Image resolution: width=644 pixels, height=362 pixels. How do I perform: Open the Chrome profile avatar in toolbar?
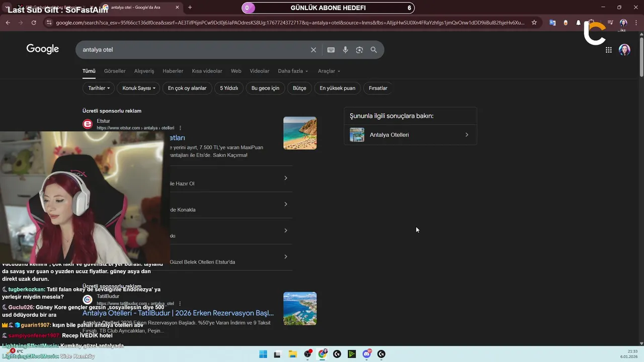point(623,23)
